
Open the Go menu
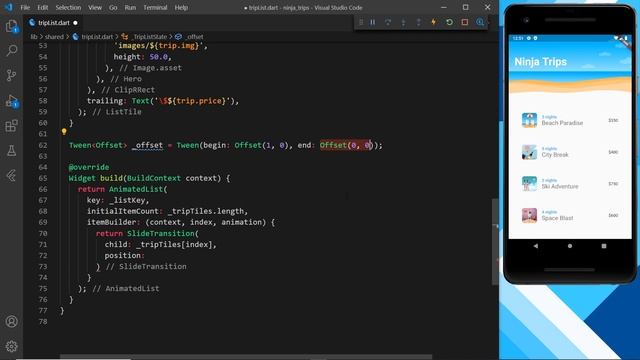[113, 7]
